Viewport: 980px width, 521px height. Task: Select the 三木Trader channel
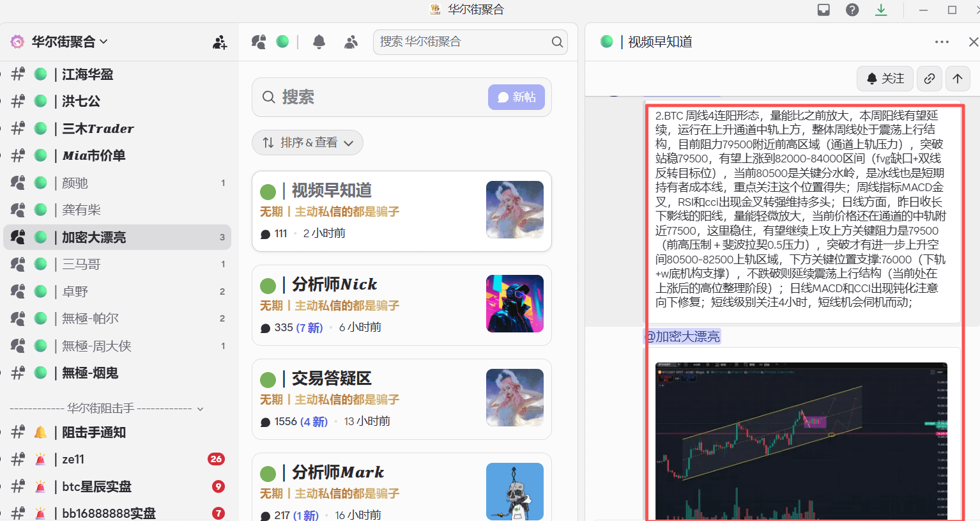pos(118,128)
